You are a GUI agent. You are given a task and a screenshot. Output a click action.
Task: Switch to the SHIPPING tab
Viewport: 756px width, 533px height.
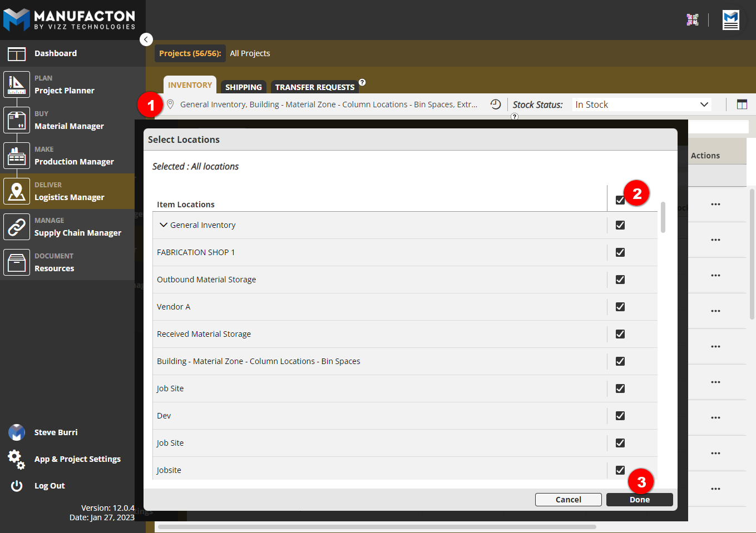click(x=243, y=87)
